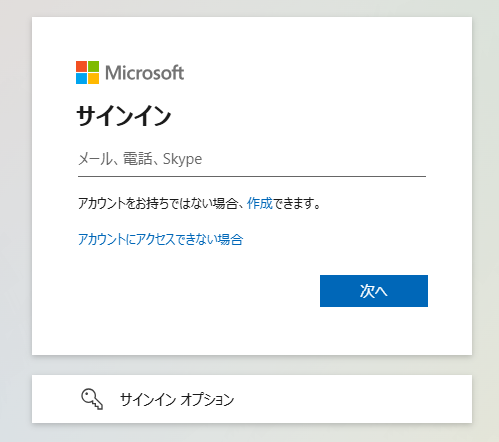The height and width of the screenshot is (442, 499).
Task: Click the red square of the Microsoft logo
Action: [x=81, y=66]
